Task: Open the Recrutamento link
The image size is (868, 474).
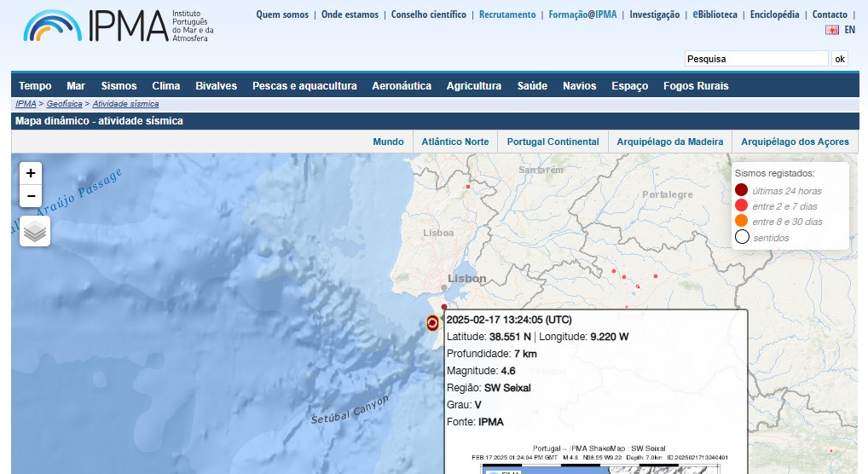Action: coord(507,14)
